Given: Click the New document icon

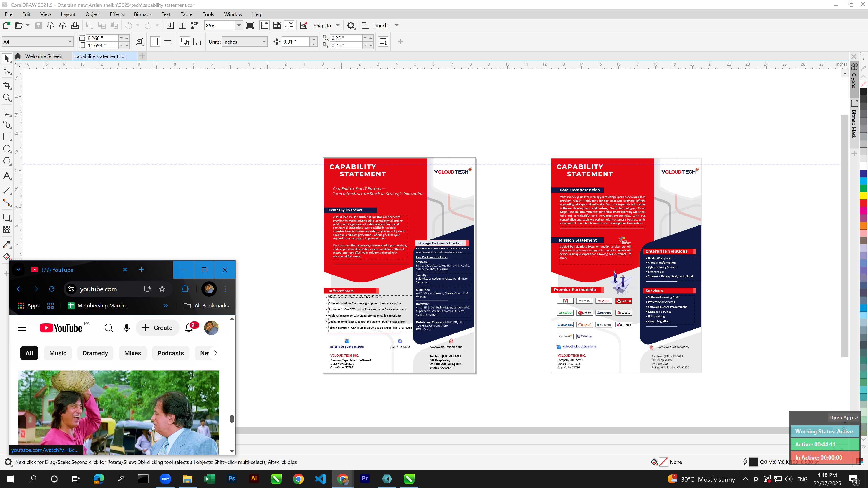Looking at the screenshot, I should [6, 26].
